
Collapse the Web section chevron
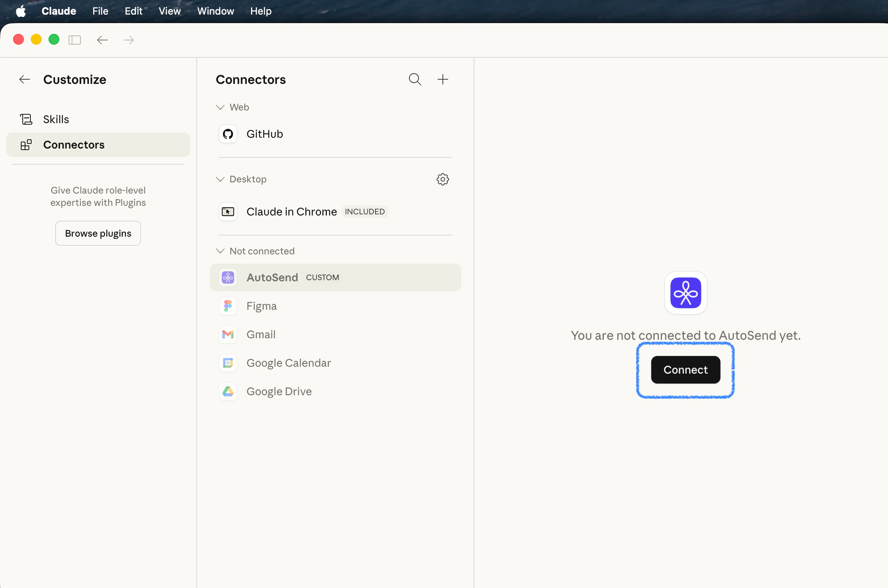click(x=220, y=107)
